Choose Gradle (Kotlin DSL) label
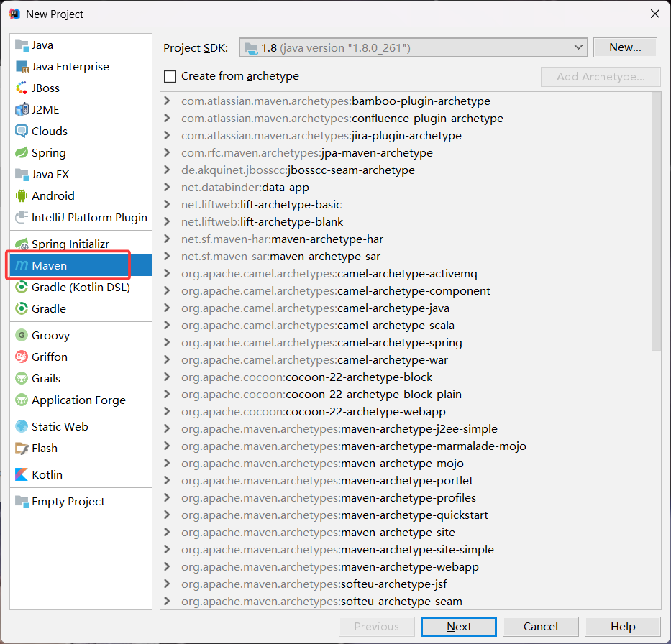This screenshot has height=644, width=671. [81, 287]
